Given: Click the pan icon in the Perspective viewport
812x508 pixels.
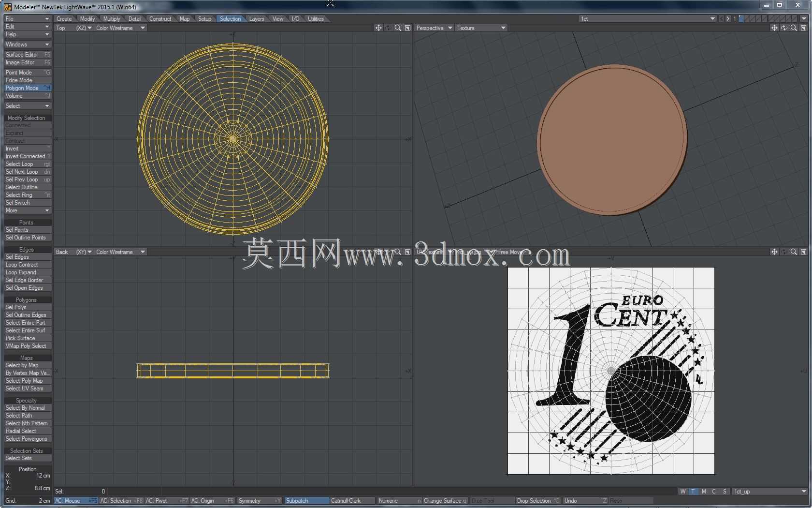Looking at the screenshot, I should coord(774,28).
